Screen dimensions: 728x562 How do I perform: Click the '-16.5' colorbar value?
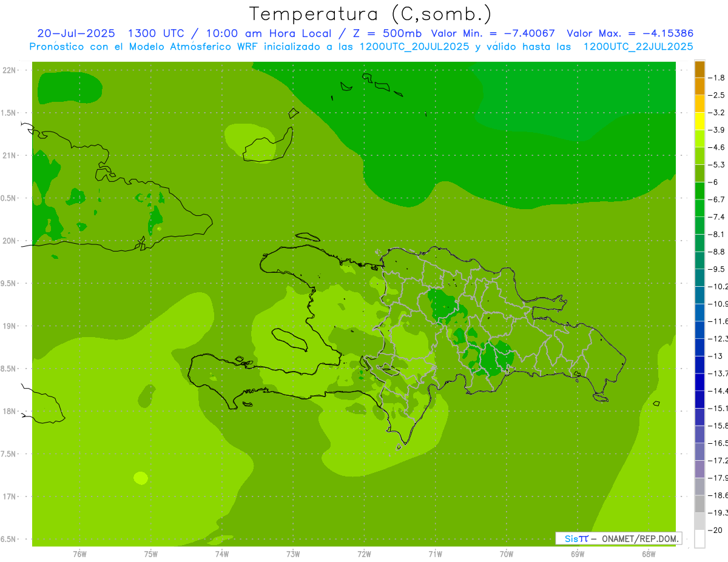point(718,443)
